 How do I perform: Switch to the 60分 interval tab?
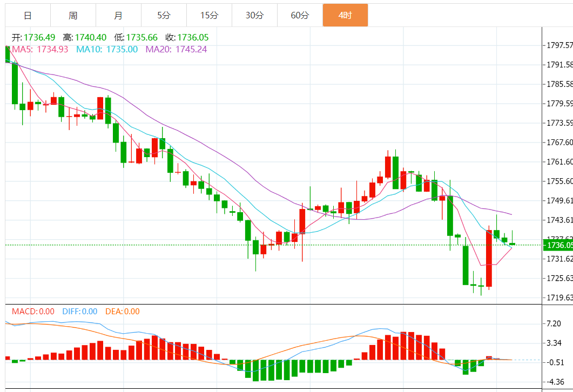(300, 15)
